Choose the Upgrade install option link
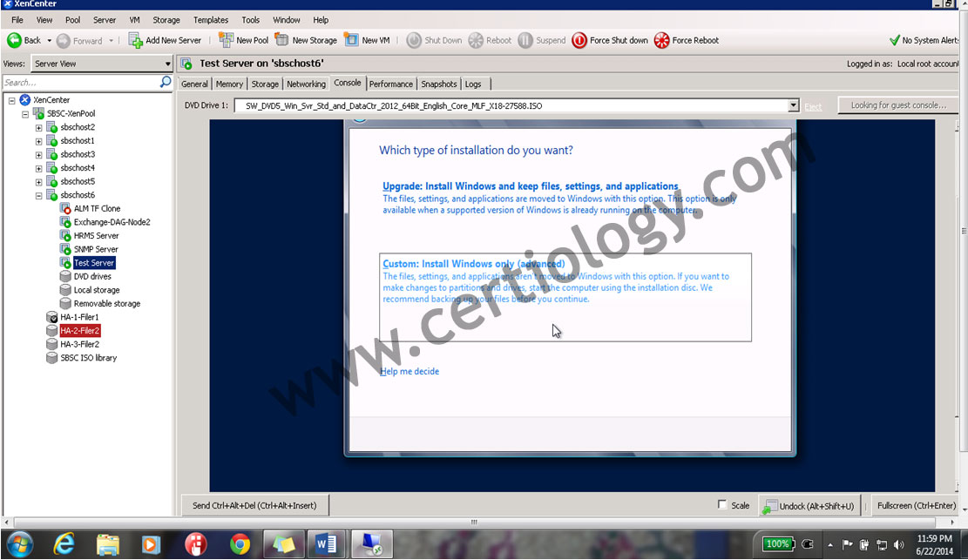968x560 pixels. coord(531,186)
